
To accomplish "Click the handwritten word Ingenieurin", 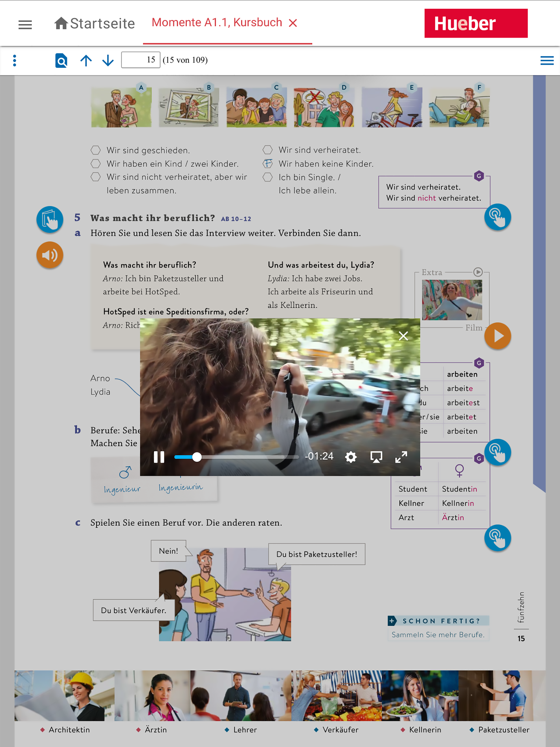I will tap(181, 487).
